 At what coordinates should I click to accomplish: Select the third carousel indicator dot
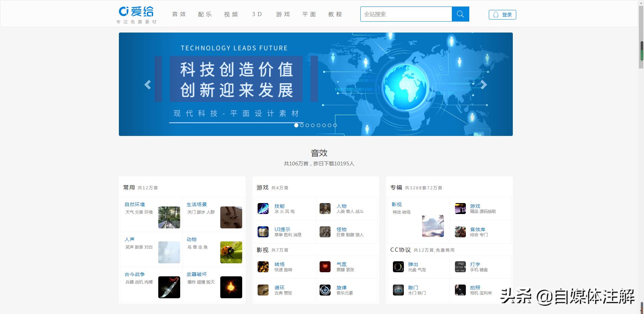[x=308, y=125]
